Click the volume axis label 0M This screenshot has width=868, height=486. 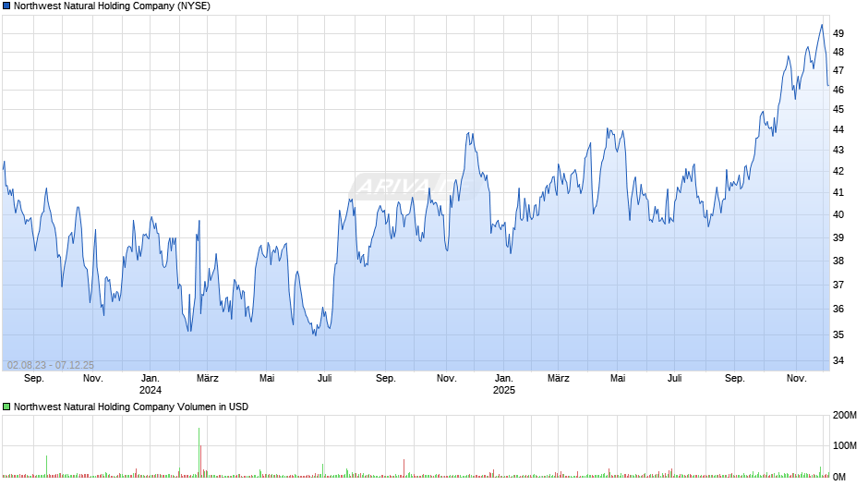tap(839, 477)
